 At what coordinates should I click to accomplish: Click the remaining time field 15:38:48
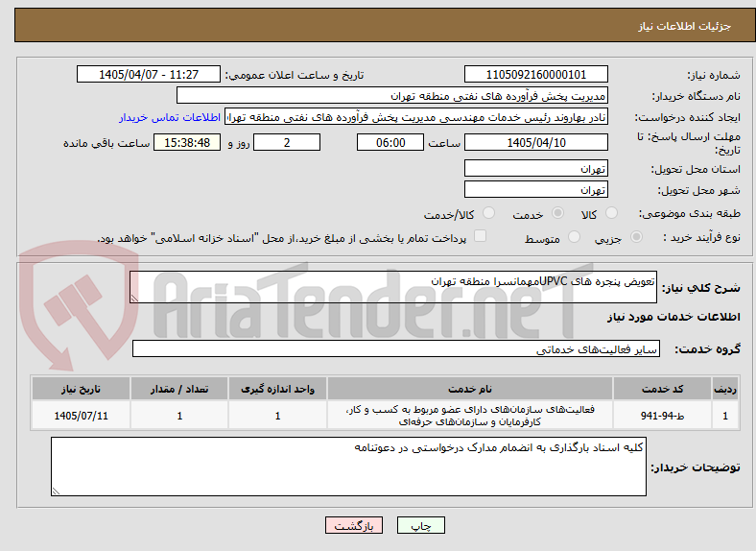187,142
